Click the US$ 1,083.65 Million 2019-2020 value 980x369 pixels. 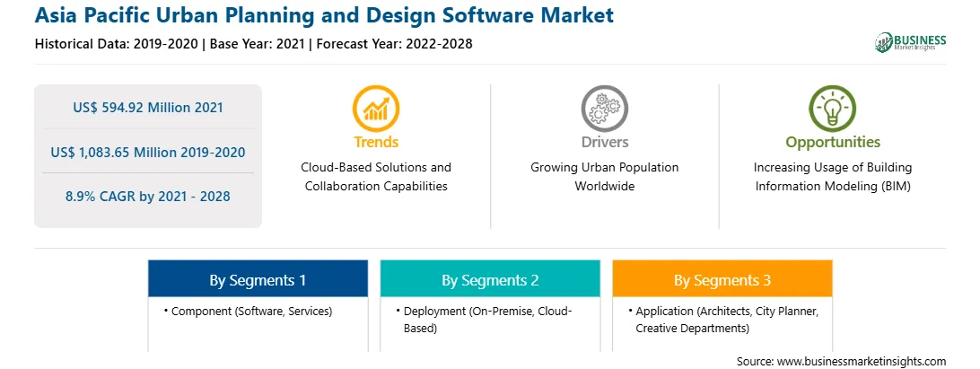point(148,152)
